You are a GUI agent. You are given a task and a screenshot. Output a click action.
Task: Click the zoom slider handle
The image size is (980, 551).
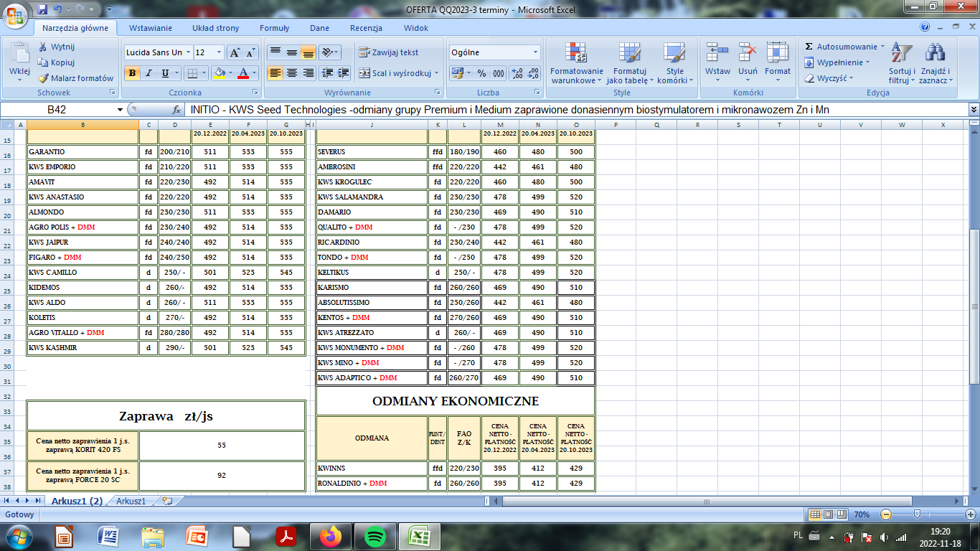(917, 514)
